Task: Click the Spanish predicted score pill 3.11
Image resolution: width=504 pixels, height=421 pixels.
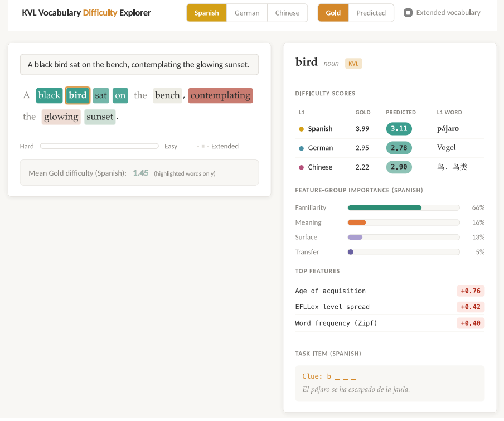Action: tap(399, 129)
